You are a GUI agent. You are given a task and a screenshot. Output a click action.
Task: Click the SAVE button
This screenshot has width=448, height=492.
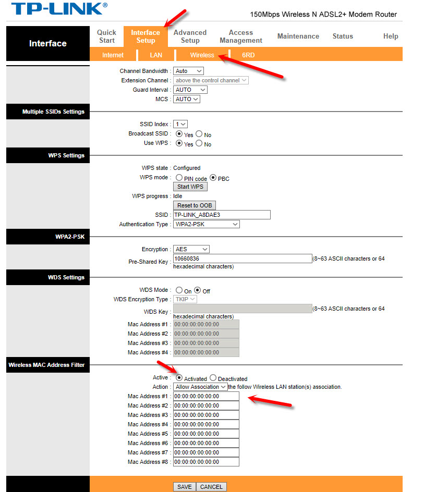click(184, 487)
